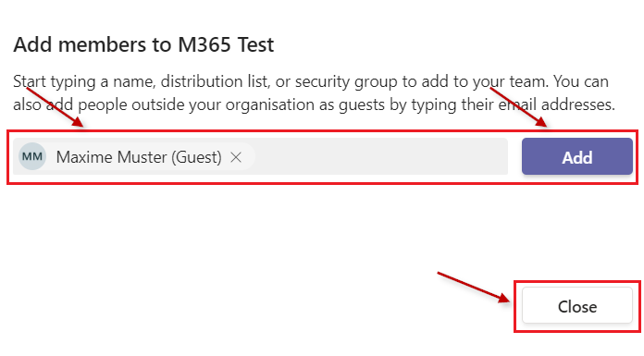Click the red arrow pointing at Close
The image size is (644, 356).
click(x=474, y=287)
